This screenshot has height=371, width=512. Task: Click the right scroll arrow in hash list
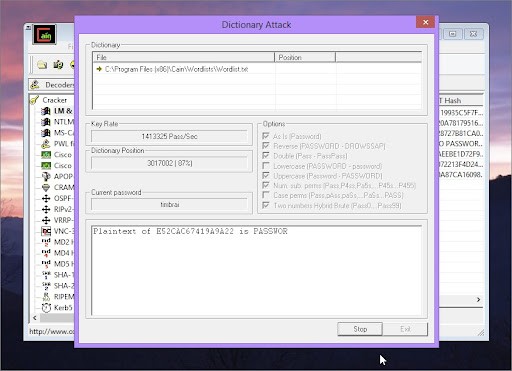(478, 300)
